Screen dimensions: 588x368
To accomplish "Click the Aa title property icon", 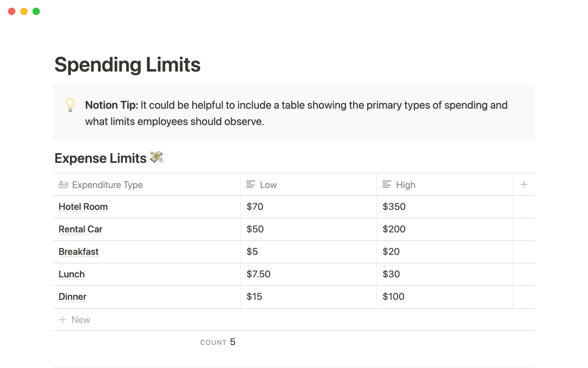I will (63, 184).
